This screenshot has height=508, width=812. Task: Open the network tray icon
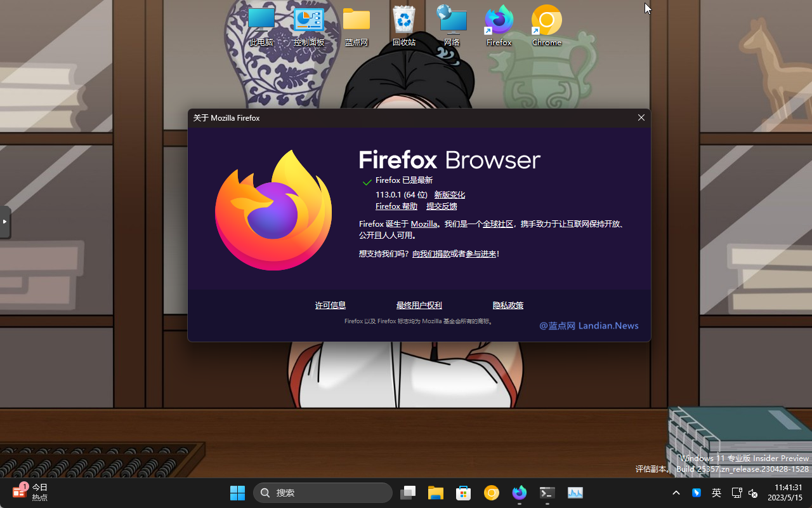point(737,493)
